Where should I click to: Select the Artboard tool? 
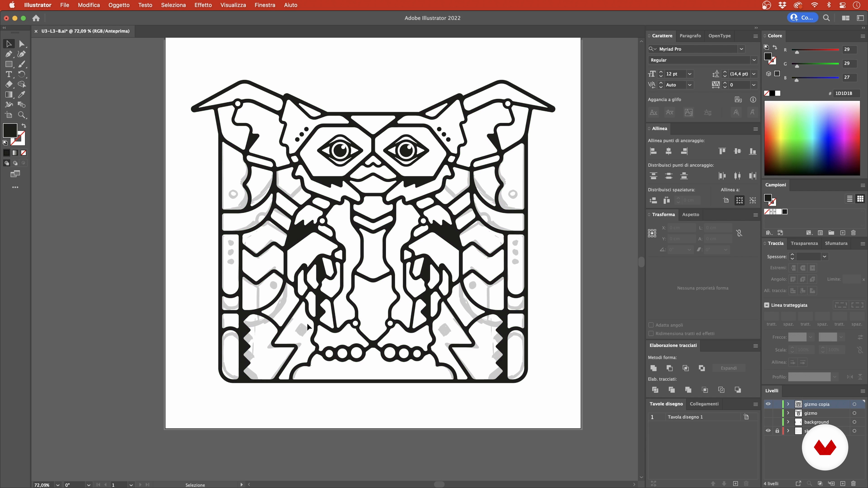(x=9, y=115)
